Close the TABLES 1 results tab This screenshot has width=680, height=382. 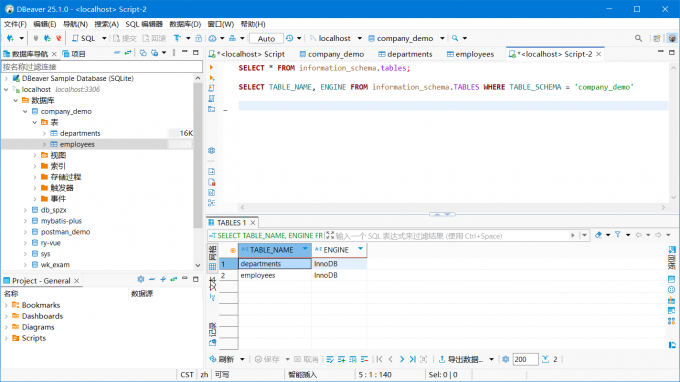pyautogui.click(x=252, y=222)
